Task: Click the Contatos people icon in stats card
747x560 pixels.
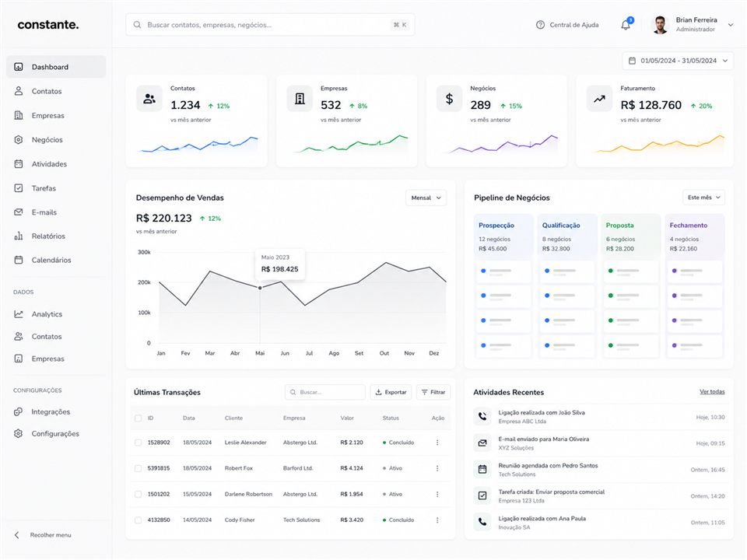Action: click(x=149, y=99)
